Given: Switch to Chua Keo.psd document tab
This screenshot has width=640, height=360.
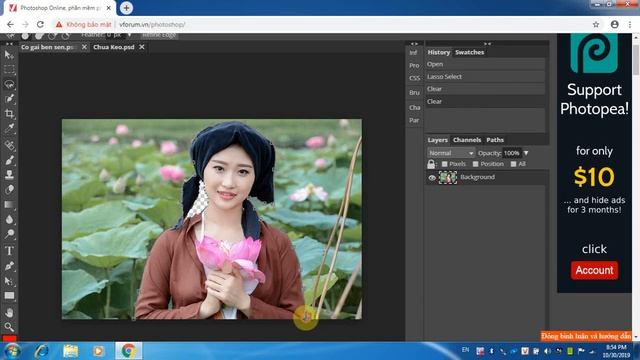Looking at the screenshot, I should tap(113, 47).
